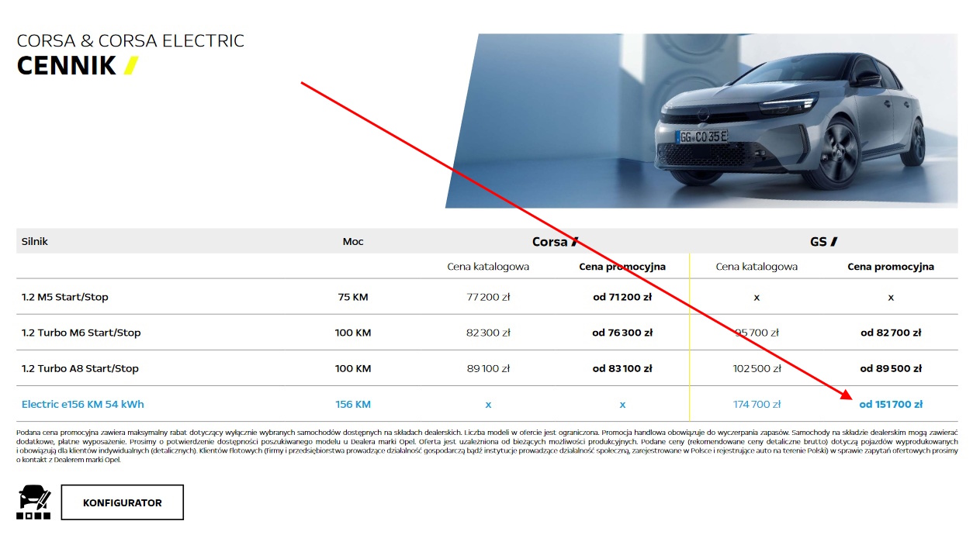Select the 'GS' trim header

(x=823, y=241)
